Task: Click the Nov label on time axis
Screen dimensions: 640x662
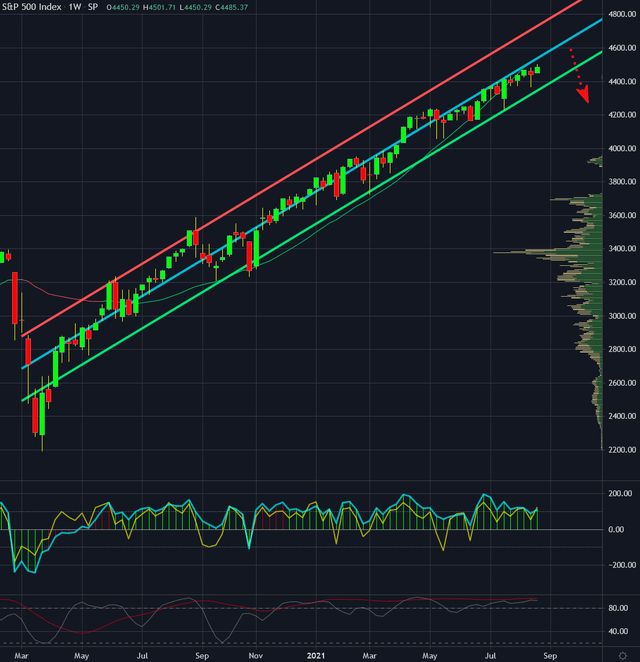Action: [254, 654]
